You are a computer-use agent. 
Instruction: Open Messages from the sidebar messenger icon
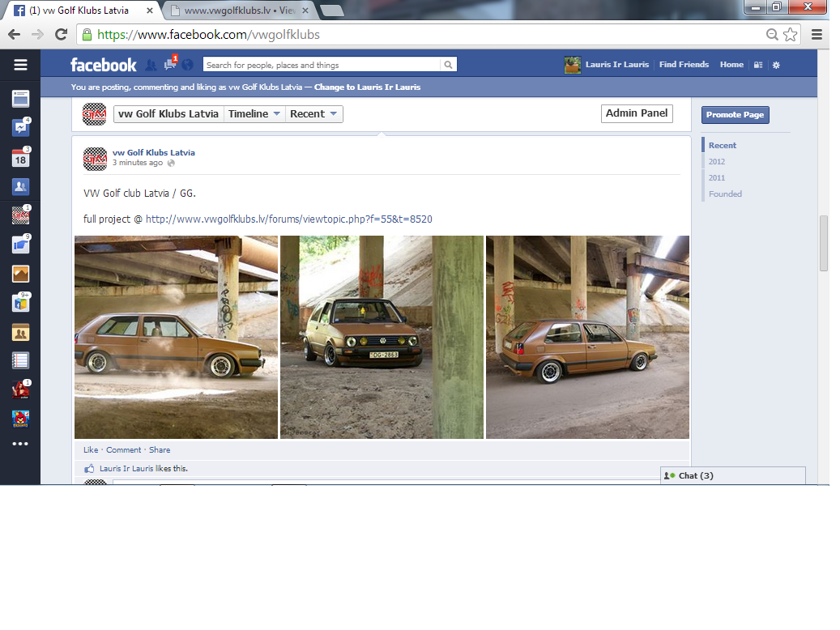(20, 127)
